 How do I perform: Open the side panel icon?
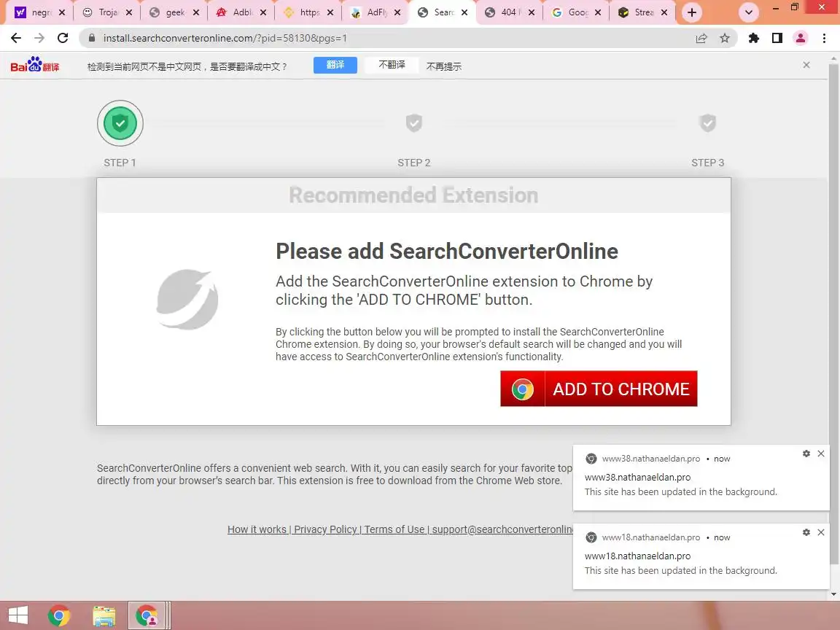[777, 38]
